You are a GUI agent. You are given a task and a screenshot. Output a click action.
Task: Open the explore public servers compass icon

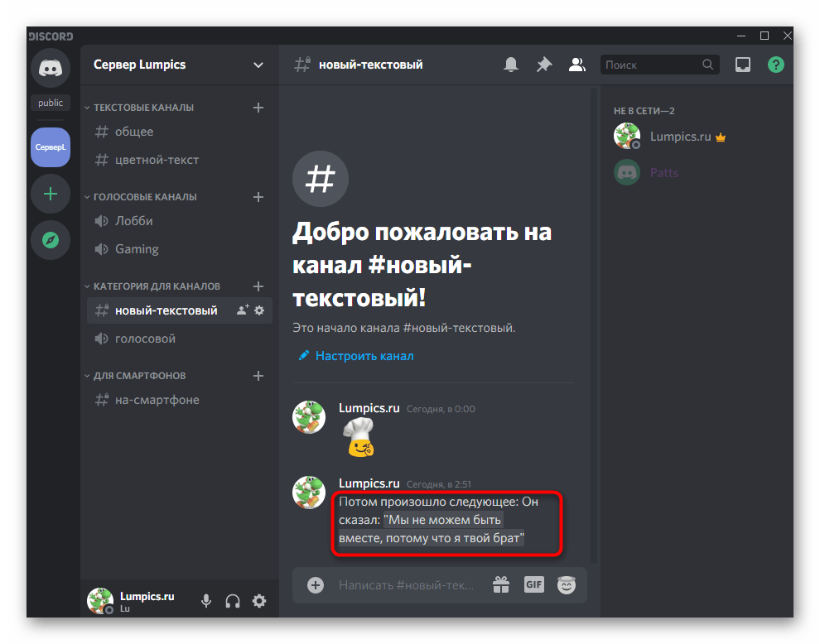pyautogui.click(x=51, y=240)
